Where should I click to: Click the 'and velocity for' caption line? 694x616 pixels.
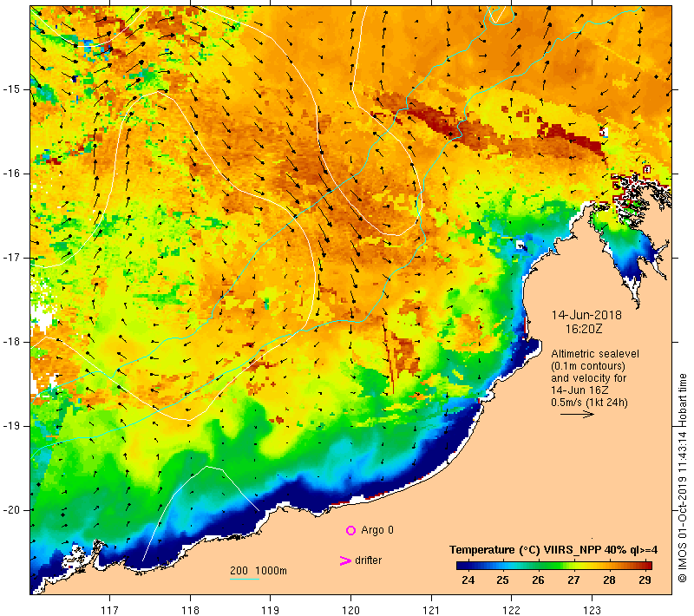[589, 378]
